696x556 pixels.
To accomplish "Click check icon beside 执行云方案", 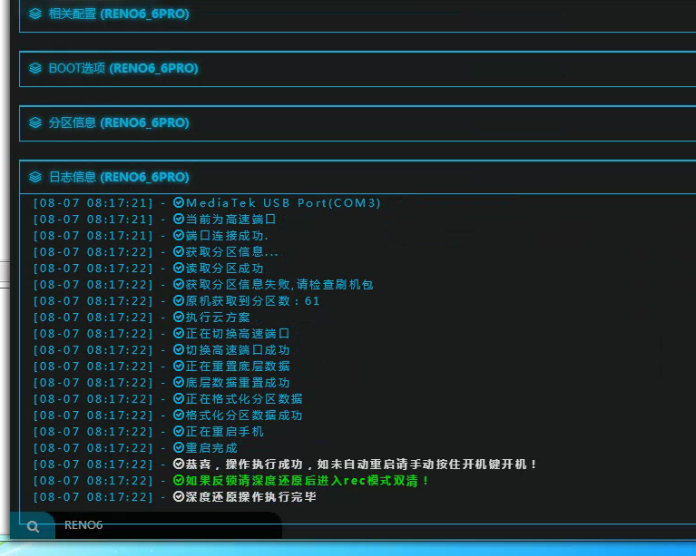I will pyautogui.click(x=178, y=317).
